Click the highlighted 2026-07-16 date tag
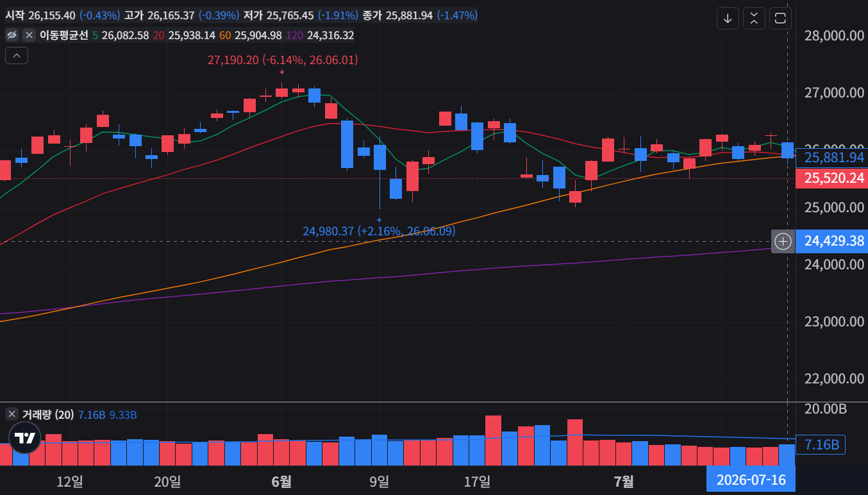 (751, 480)
